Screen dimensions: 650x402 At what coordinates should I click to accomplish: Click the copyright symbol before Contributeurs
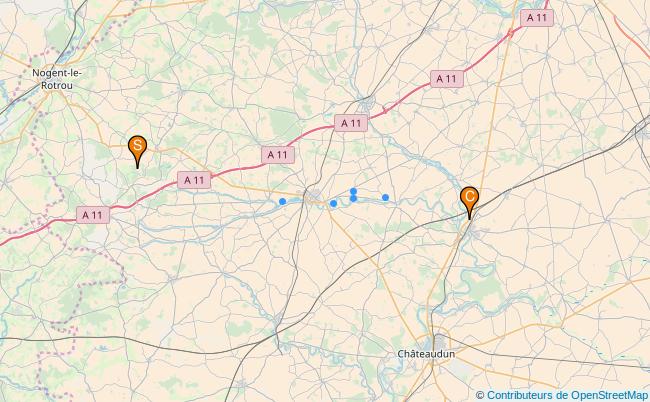click(x=480, y=395)
